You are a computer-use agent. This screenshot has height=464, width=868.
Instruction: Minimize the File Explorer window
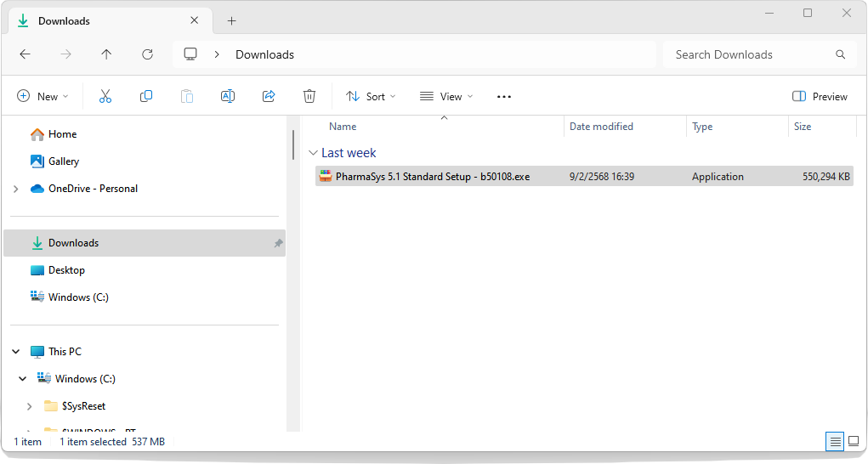pos(769,13)
